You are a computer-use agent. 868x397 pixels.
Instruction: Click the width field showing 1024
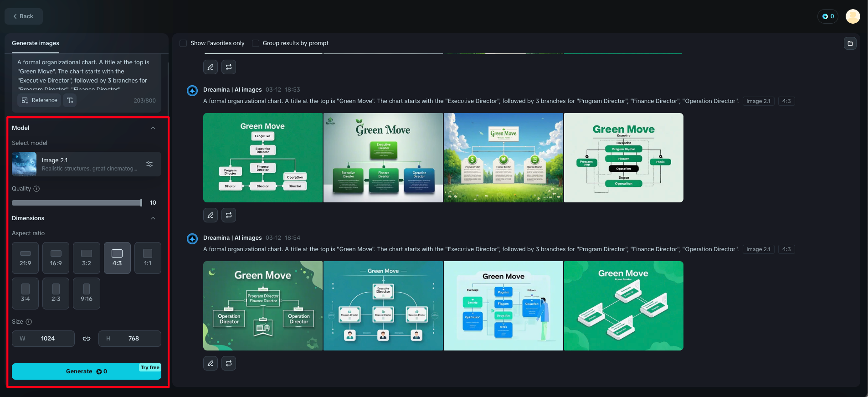coord(43,339)
